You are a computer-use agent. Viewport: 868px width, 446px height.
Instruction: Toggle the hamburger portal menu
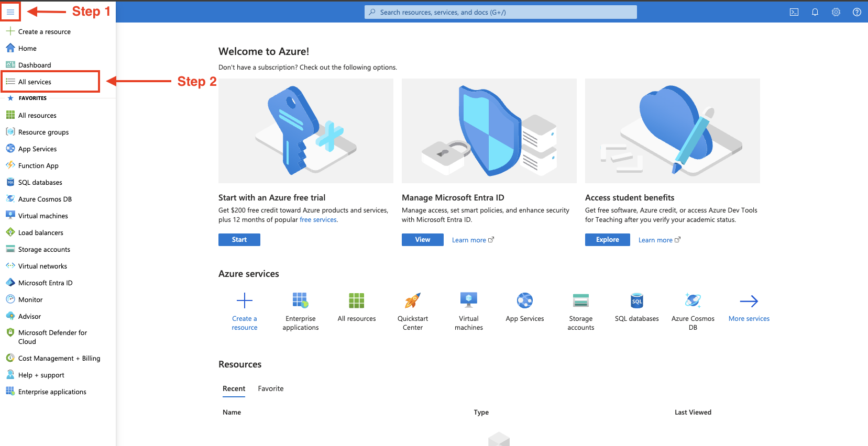tap(10, 12)
